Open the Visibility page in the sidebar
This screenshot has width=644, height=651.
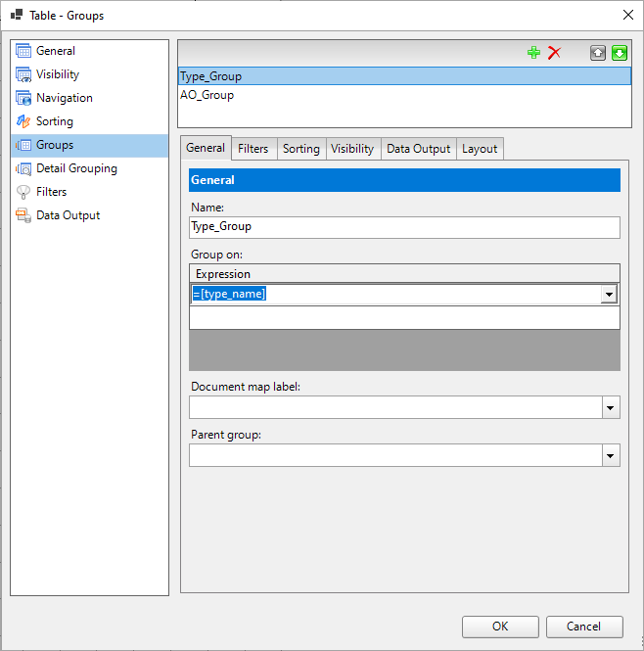coord(57,74)
